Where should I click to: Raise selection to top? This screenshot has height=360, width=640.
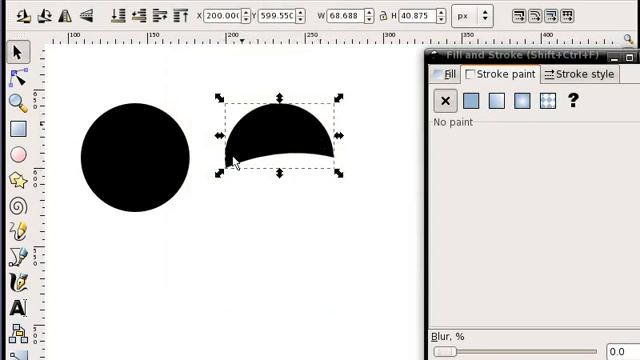click(181, 16)
